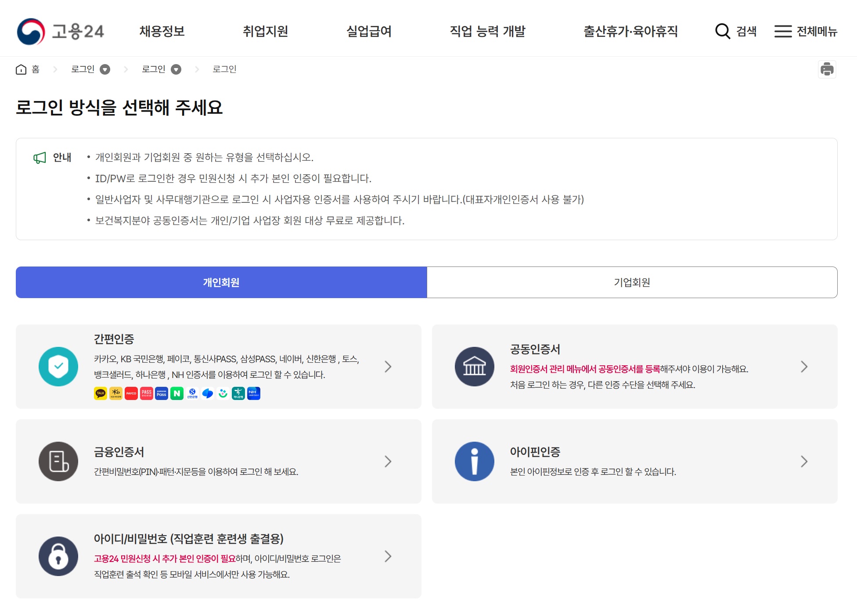Click the 금융인증서 document icon
Image resolution: width=857 pixels, height=616 pixels.
point(58,461)
